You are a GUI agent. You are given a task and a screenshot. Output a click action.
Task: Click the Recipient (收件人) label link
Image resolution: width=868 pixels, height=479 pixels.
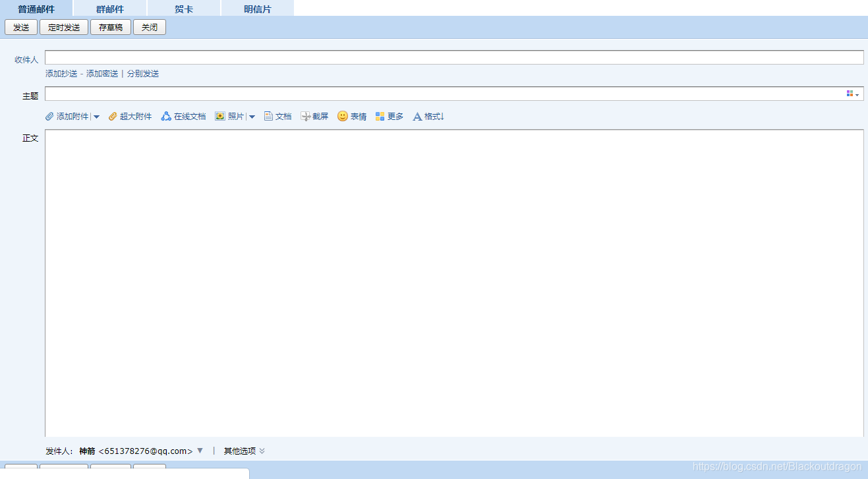26,60
